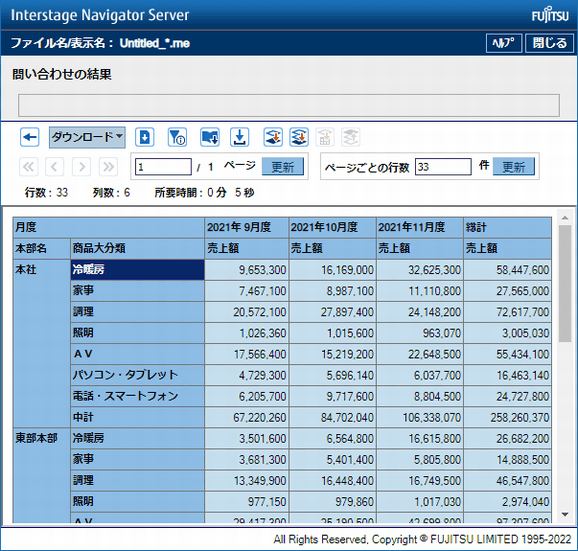This screenshot has width=578, height=551.
Task: Click the value 32,625,300
Action: [420, 270]
